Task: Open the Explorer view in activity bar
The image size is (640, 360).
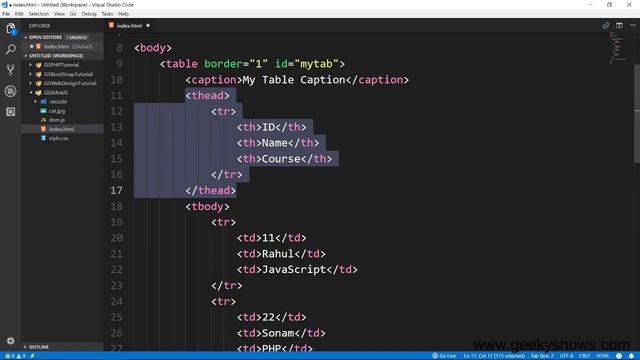Action: (11, 29)
